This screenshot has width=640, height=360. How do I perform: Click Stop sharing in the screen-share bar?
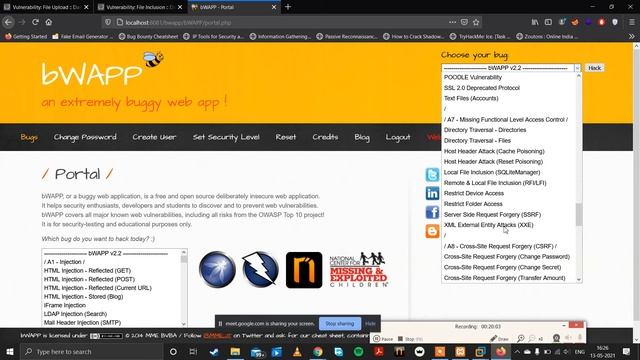340,323
